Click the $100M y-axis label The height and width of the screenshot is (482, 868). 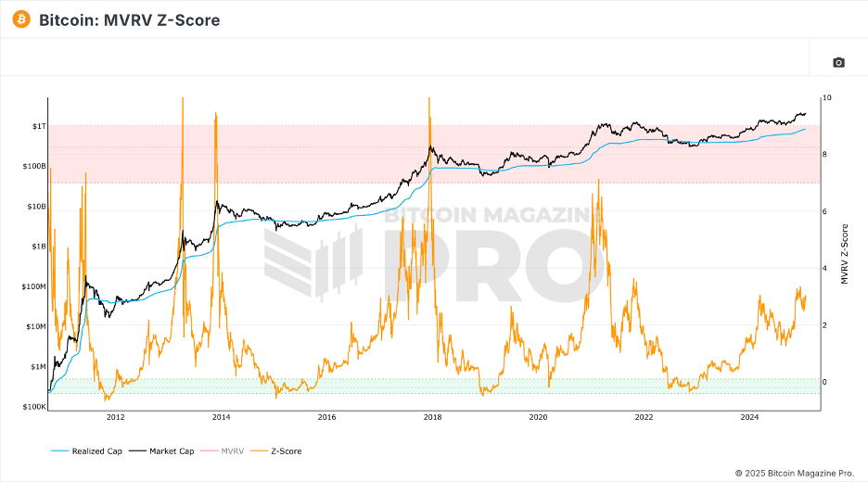(x=33, y=286)
